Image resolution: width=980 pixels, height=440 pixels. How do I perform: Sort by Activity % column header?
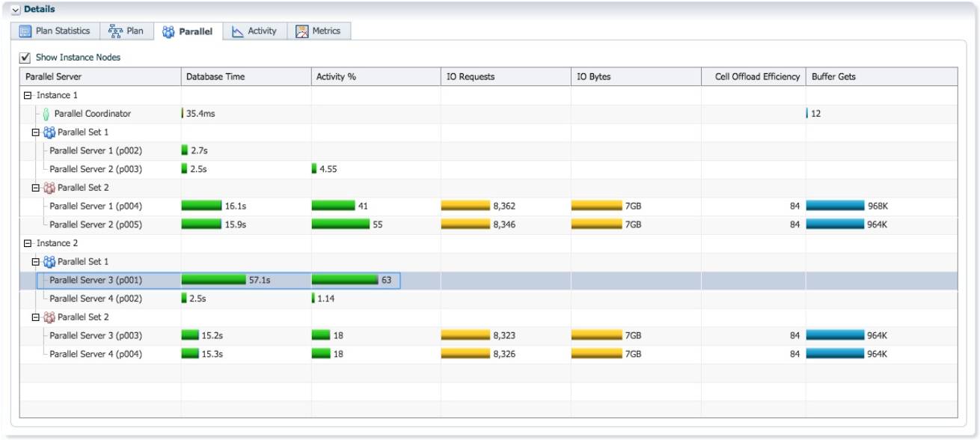click(376, 77)
